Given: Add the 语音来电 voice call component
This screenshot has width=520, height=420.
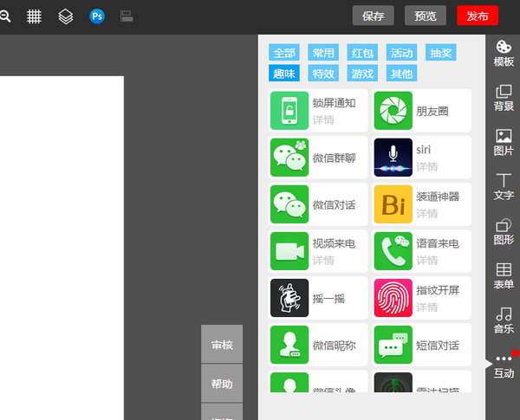Looking at the screenshot, I should click(x=421, y=251).
